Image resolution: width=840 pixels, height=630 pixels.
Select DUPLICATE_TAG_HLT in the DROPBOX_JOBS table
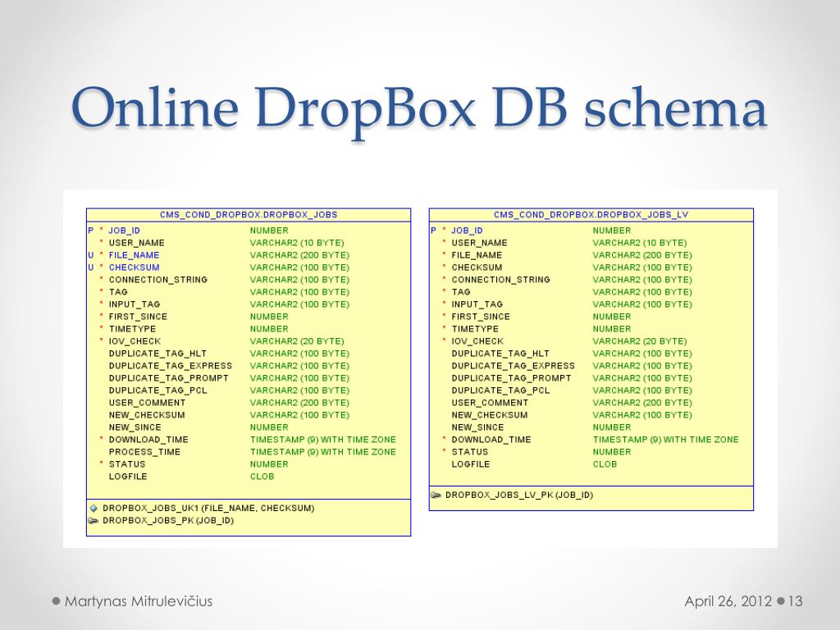point(157,354)
